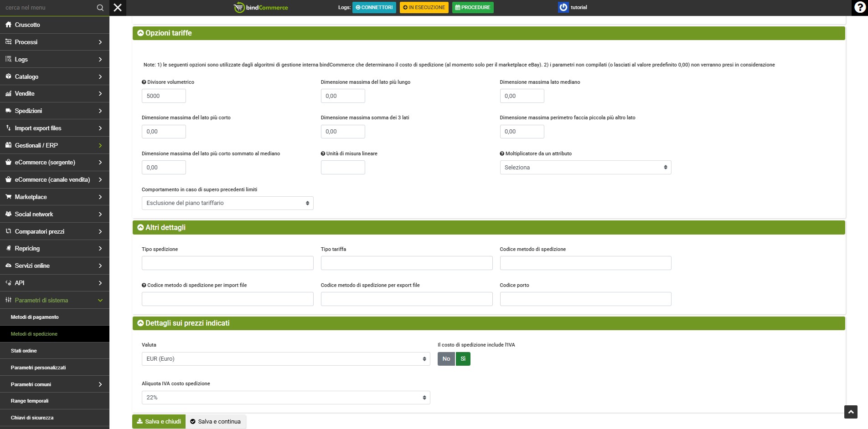
Task: Click the Salva e chiudi button
Action: tap(159, 422)
